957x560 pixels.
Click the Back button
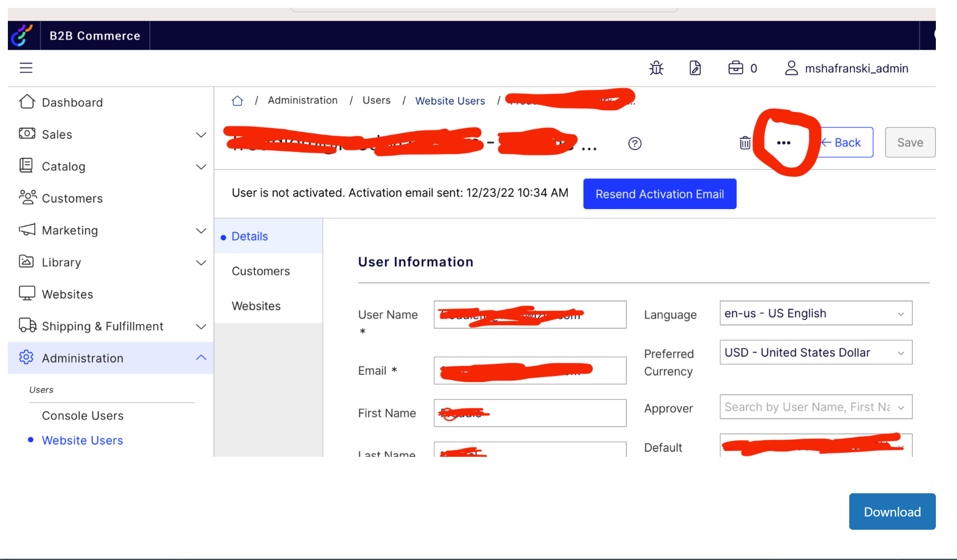coord(846,142)
